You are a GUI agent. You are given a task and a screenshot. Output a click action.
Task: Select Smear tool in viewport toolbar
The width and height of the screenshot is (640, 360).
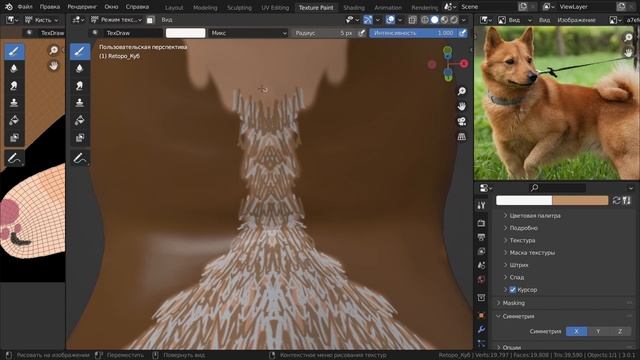(x=80, y=85)
